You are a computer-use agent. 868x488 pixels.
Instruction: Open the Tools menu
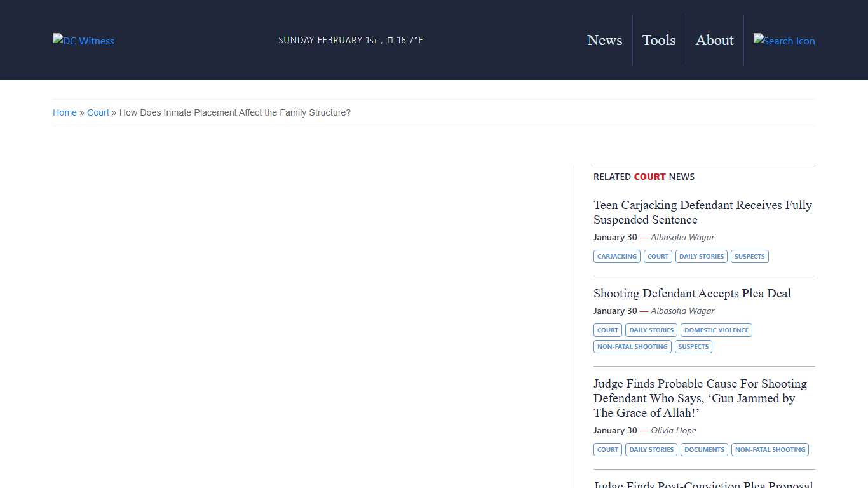click(x=658, y=40)
